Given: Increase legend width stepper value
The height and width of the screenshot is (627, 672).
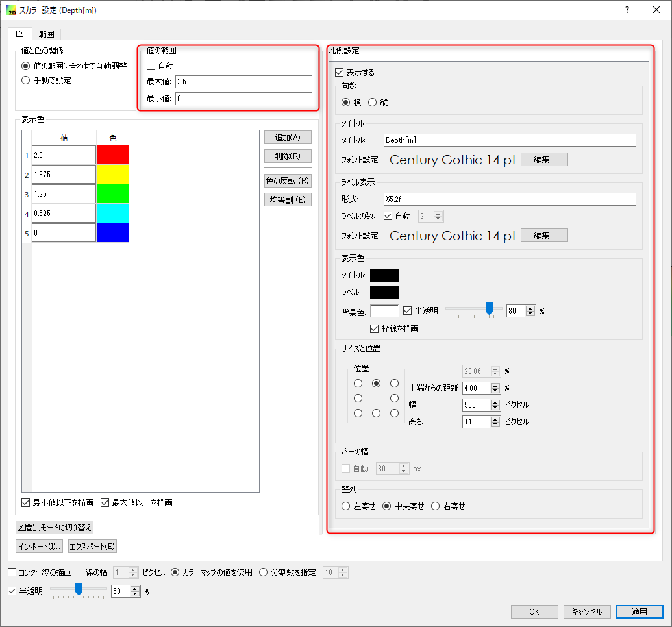Looking at the screenshot, I should pos(496,402).
